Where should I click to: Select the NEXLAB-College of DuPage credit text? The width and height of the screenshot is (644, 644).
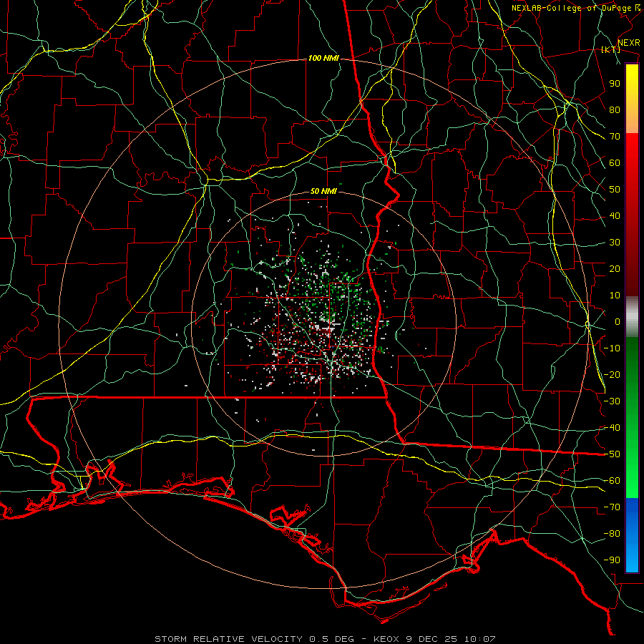[x=575, y=8]
